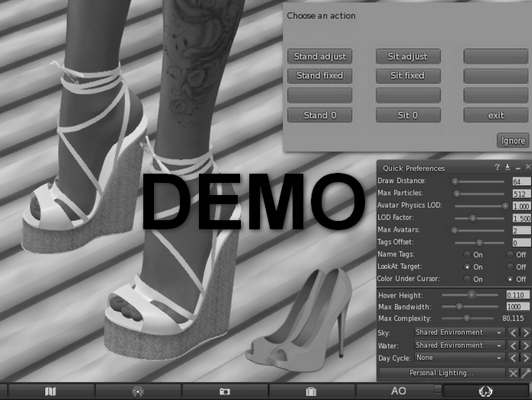The width and height of the screenshot is (532, 400).
Task: Click the Max Complexity value 80,115
Action: (x=513, y=318)
